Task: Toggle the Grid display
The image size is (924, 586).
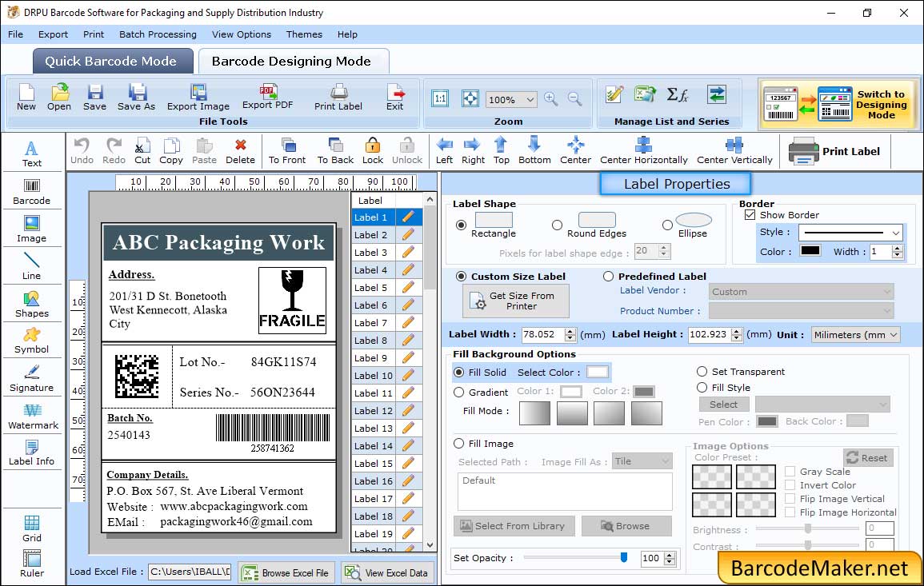Action: pyautogui.click(x=32, y=529)
